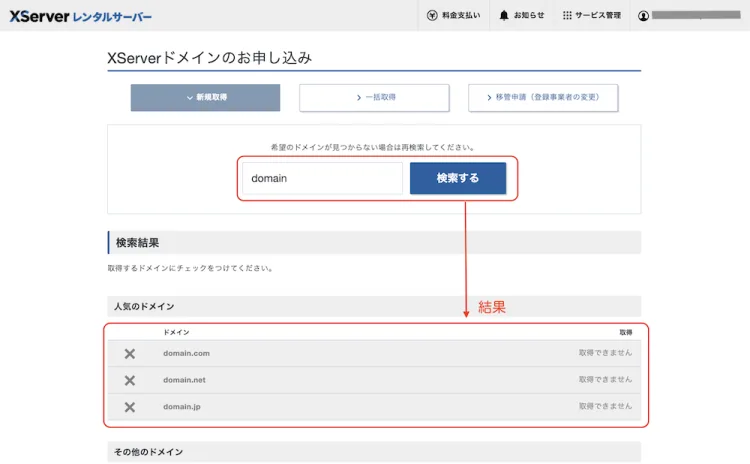Click 取得できません status for domain.com
Screen dimensions: 750x464
(x=605, y=353)
